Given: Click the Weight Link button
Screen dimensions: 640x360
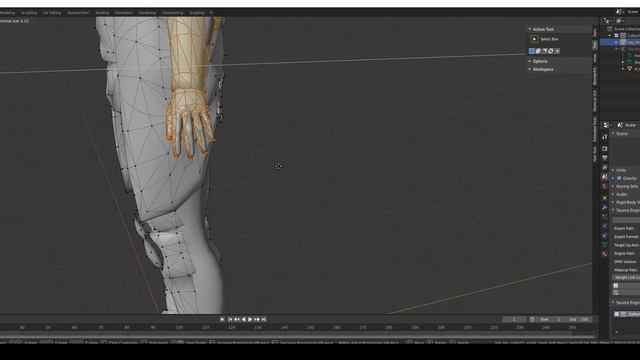Looking at the screenshot, I should (x=627, y=278).
